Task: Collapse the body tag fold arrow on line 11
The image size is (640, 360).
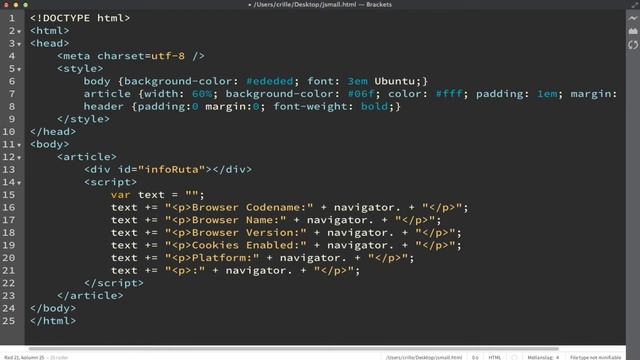Action: 19,145
